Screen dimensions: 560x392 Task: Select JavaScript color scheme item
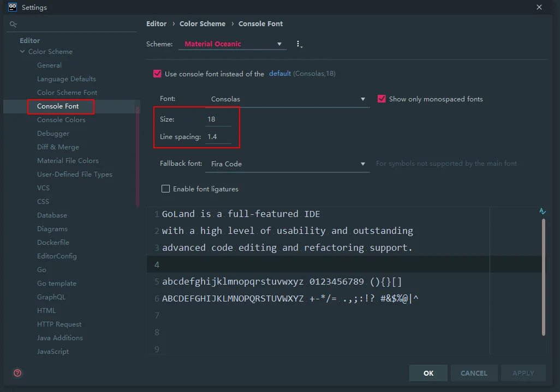tap(53, 351)
